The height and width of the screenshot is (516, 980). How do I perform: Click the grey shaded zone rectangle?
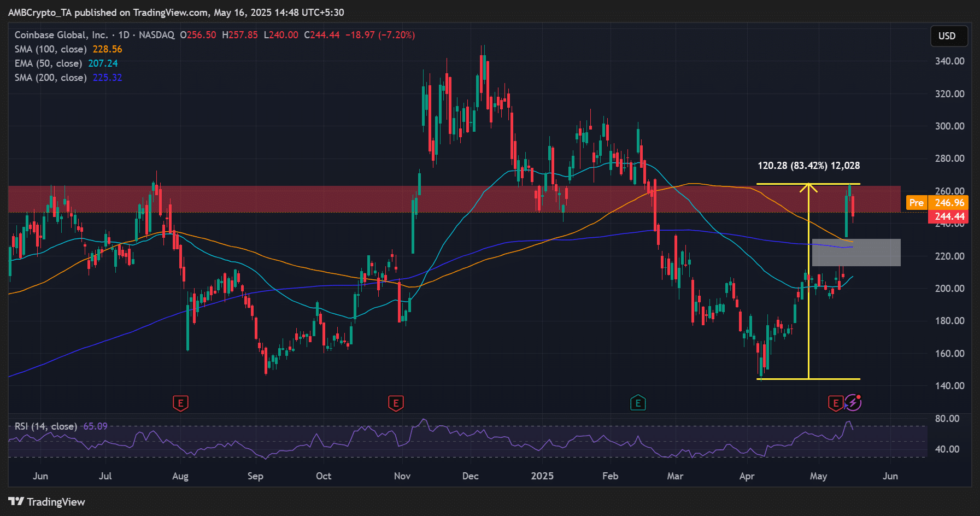pos(856,253)
